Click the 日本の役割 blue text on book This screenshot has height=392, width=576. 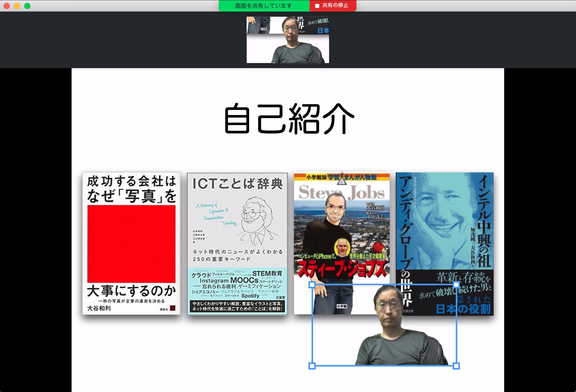pyautogui.click(x=463, y=309)
